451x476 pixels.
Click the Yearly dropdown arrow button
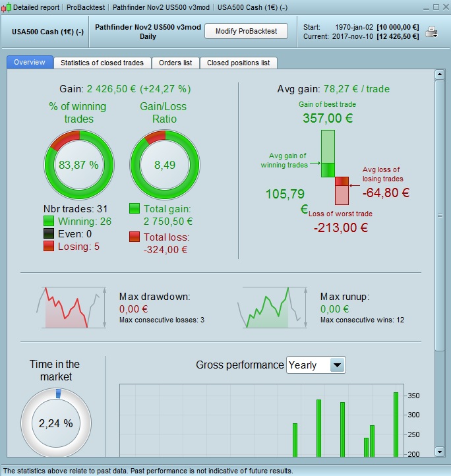(337, 365)
